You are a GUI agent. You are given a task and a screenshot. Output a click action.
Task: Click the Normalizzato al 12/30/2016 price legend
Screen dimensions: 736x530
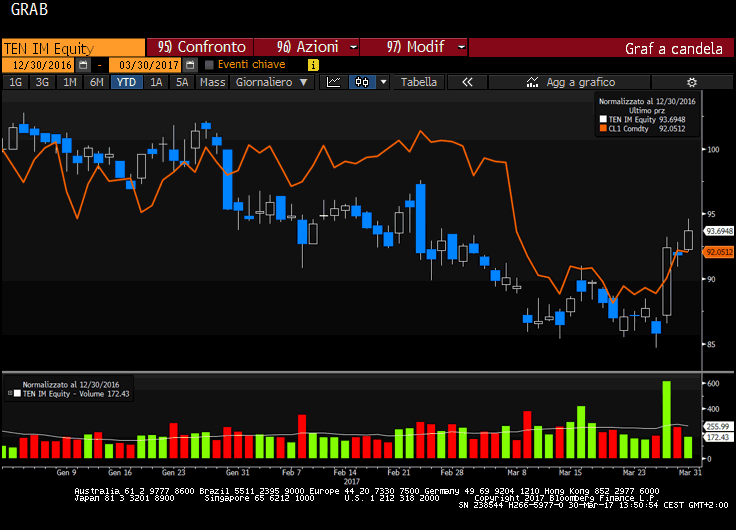(647, 101)
